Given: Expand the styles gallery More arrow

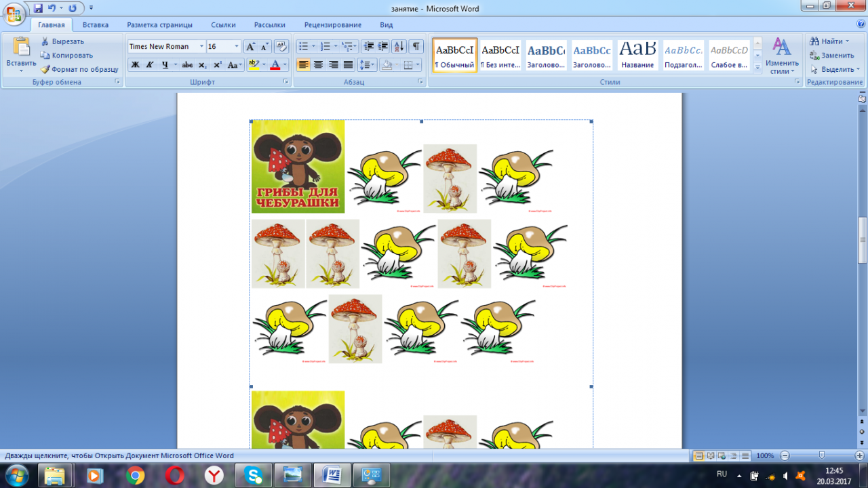Looking at the screenshot, I should 757,67.
